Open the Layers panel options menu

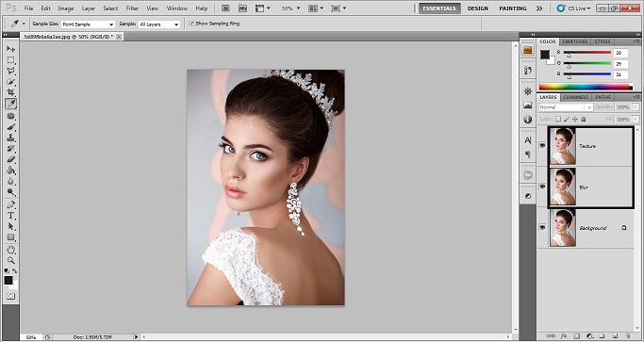637,97
